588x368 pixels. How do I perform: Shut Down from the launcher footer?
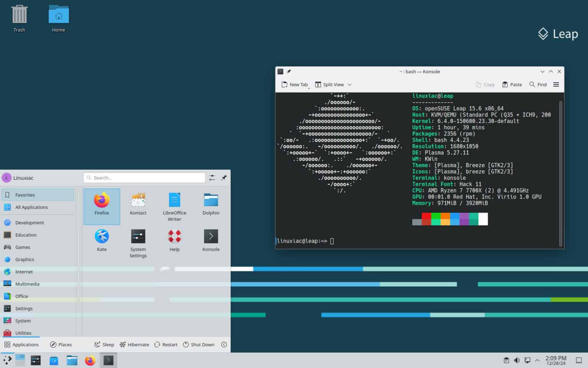(x=199, y=344)
